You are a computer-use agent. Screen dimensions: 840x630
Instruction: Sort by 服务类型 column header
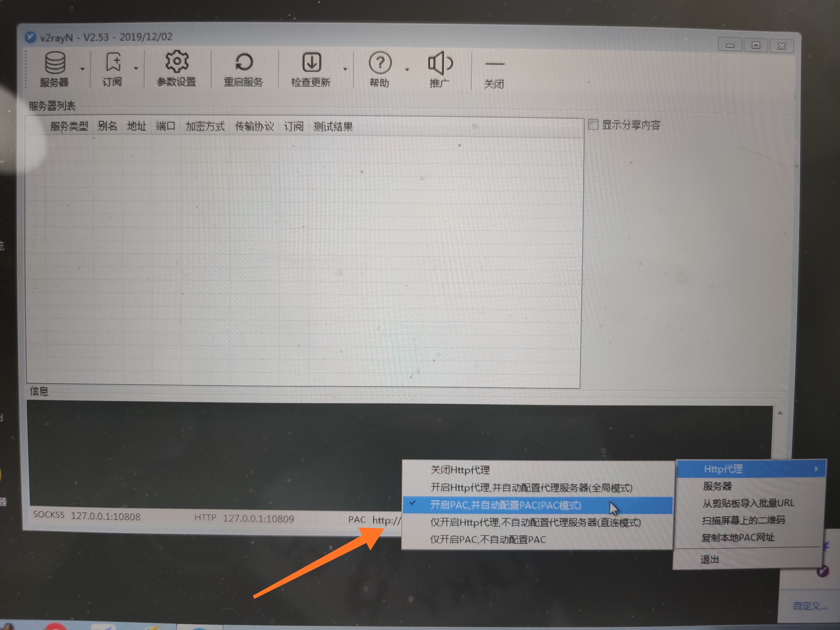pyautogui.click(x=69, y=126)
